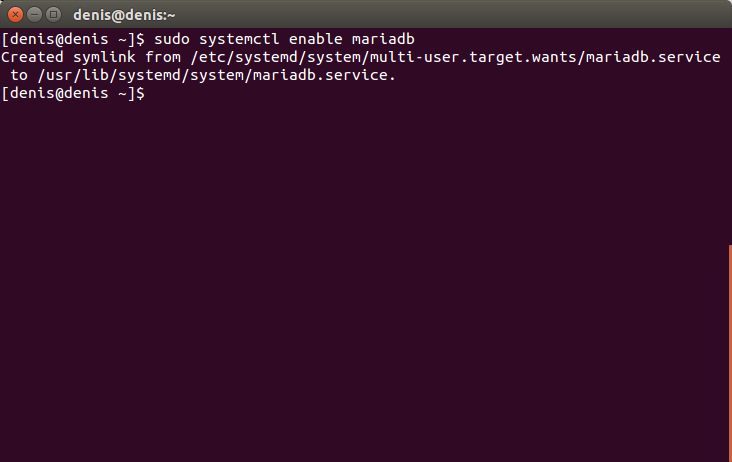Click the first [denis@denis ~]$ prompt
Image resolution: width=732 pixels, height=462 pixels.
point(73,39)
